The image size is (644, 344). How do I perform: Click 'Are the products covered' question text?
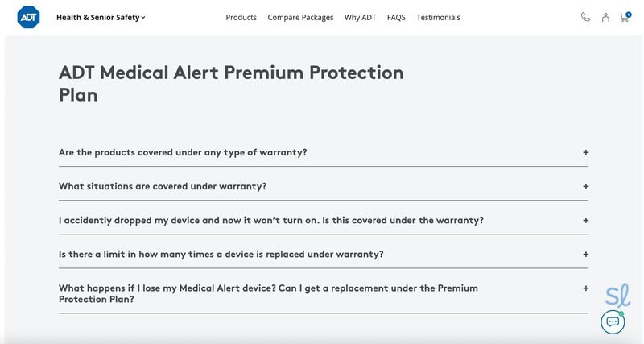pos(183,152)
